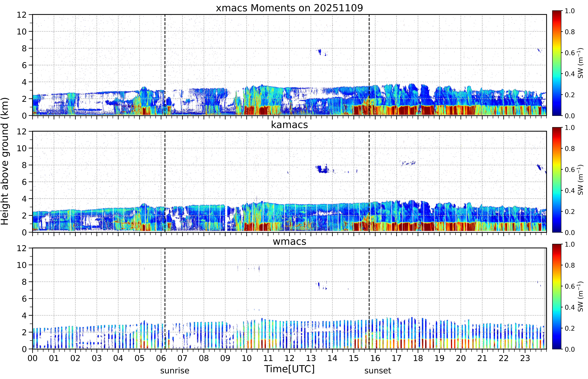Screen dimensions: 588x379
Task: Click the sunset dashed line in wmacs panel
Action: 369,299
